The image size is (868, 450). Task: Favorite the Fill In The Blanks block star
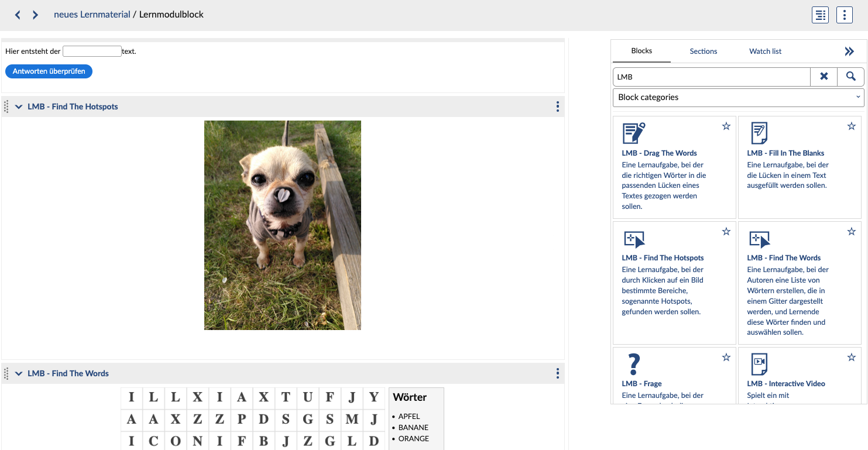click(852, 126)
